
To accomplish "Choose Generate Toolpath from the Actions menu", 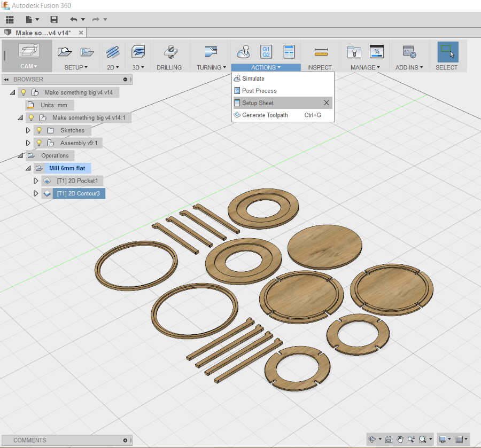I will (x=283, y=115).
